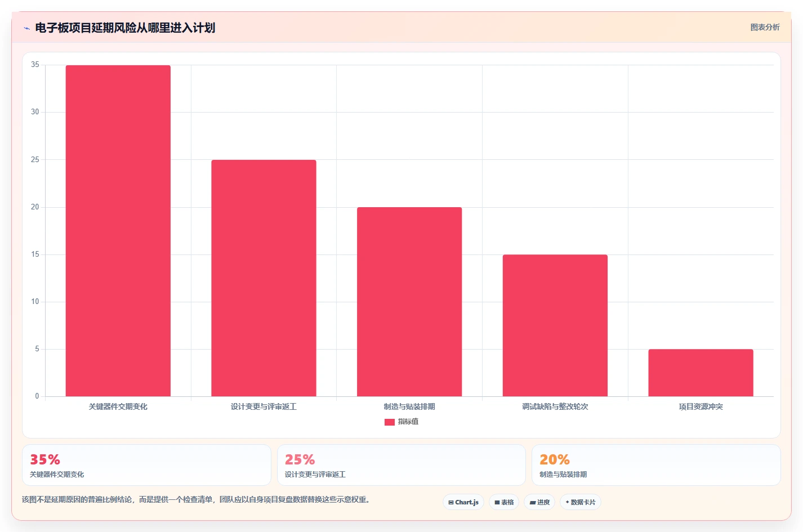Click the 进度 tag chip
Screen dimensions: 803x532
(539, 502)
